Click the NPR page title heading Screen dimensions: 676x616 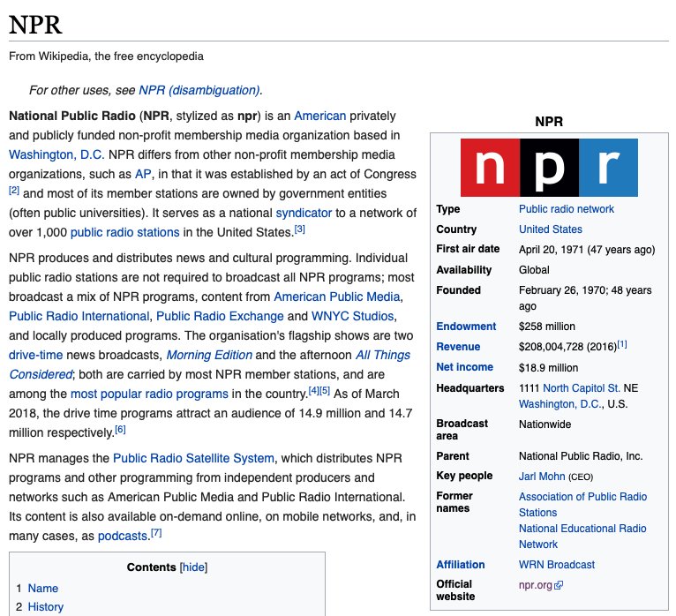(x=36, y=25)
